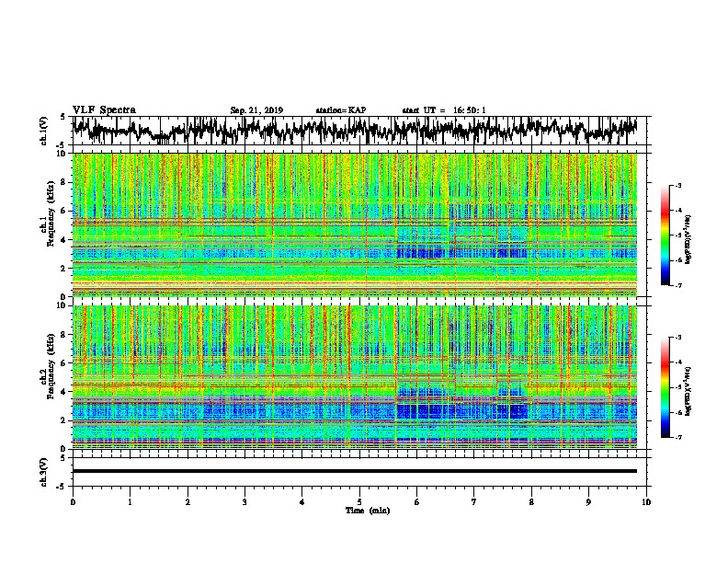Click the "-5" tick of ch.1(V) waveform axis
This screenshot has width=728, height=563.
click(63, 145)
